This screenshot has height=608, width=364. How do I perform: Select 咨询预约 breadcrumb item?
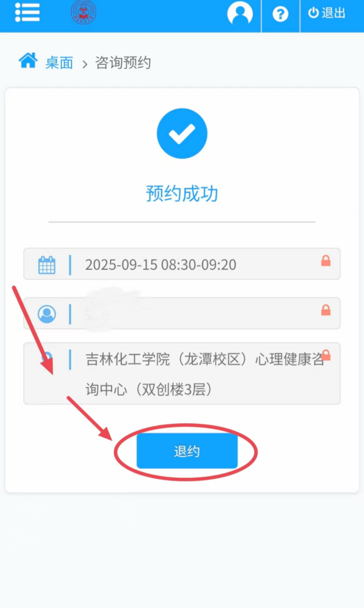123,63
